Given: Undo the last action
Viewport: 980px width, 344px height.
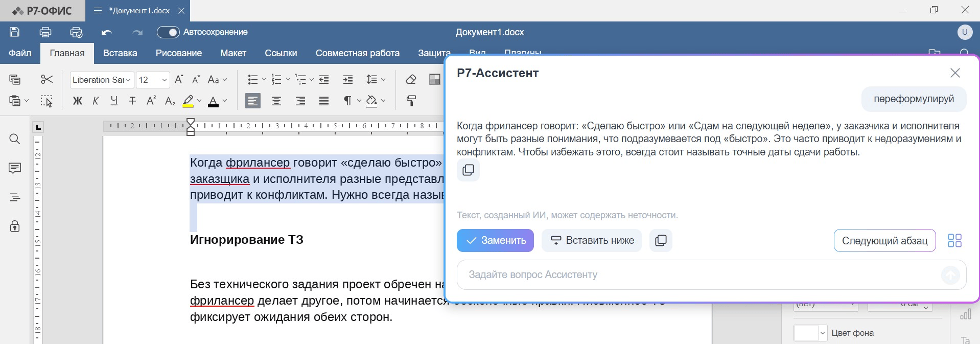Looking at the screenshot, I should point(106,32).
